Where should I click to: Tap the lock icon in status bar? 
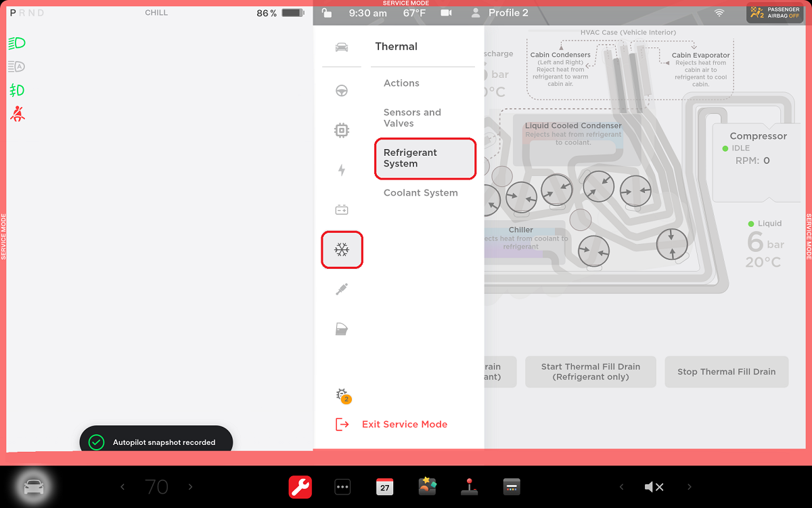coord(327,13)
